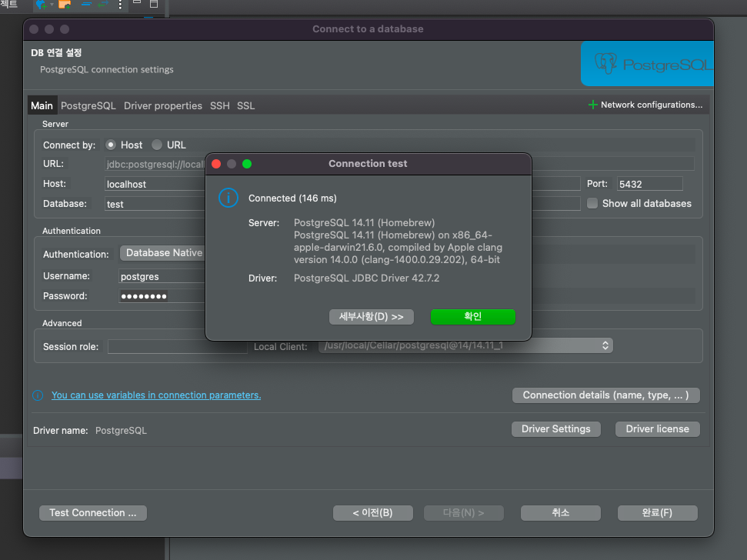Screen dimensions: 747x560
Task: Close the Connection test dialog
Action: pos(216,164)
